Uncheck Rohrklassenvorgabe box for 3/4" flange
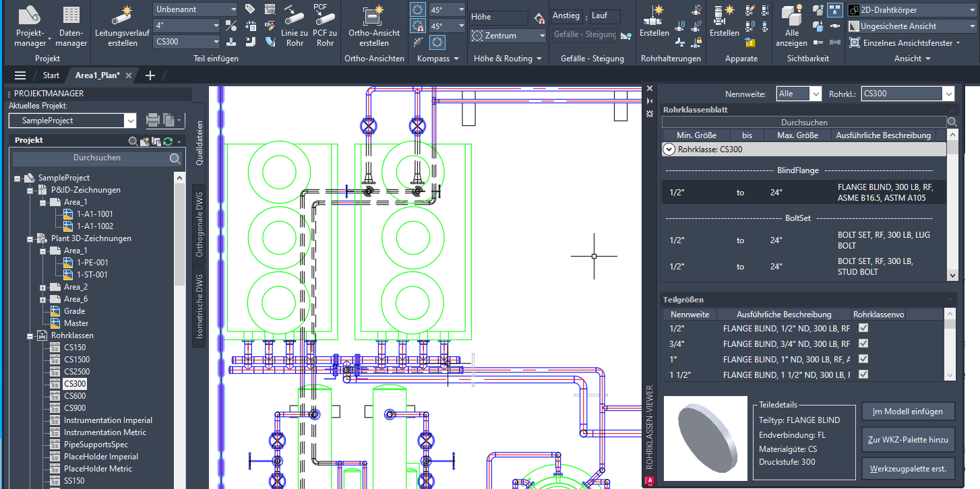 pyautogui.click(x=863, y=344)
